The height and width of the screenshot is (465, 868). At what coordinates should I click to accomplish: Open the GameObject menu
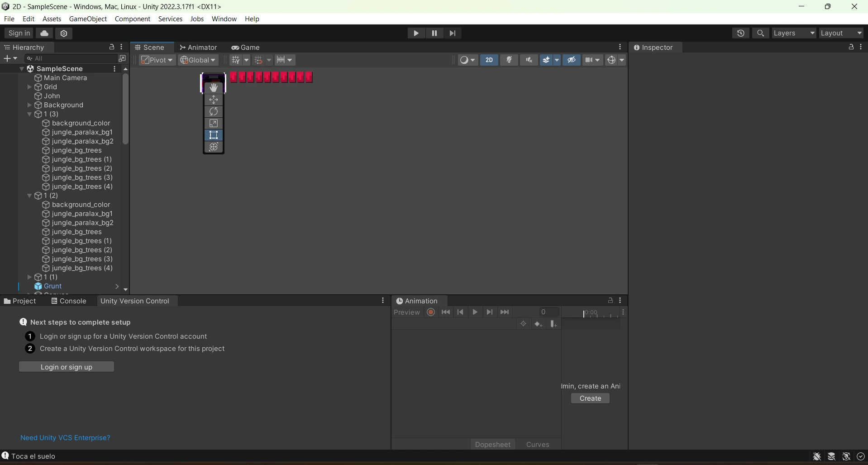tap(88, 19)
